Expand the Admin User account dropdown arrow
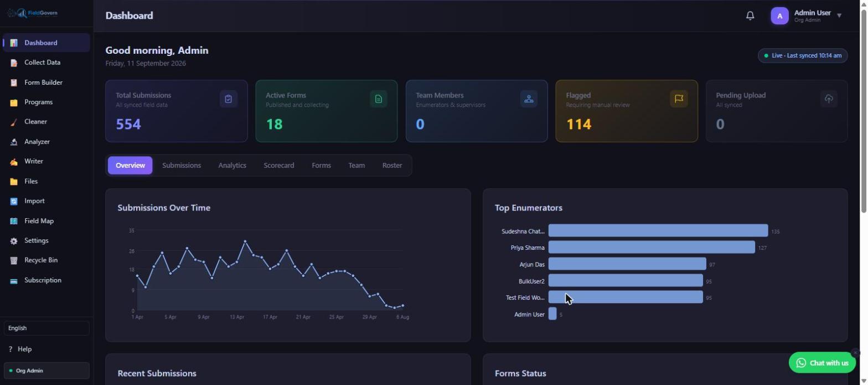Screen dimensions: 868x385 coord(839,16)
